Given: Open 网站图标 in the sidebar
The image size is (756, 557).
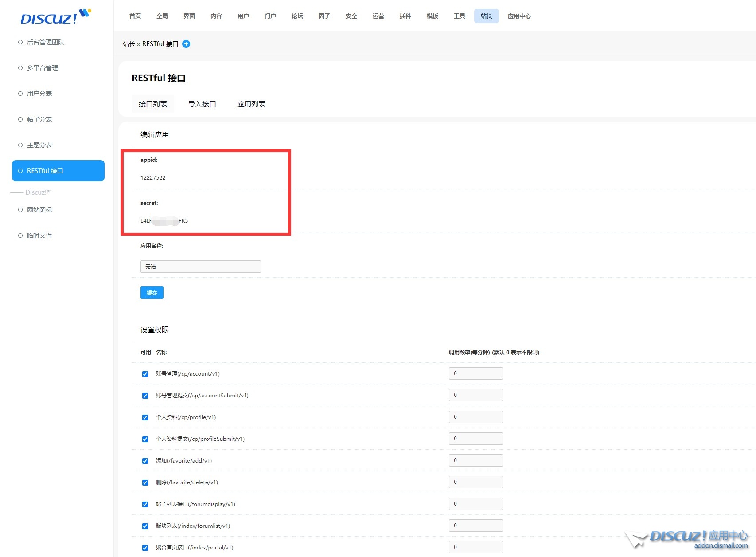Looking at the screenshot, I should click(x=39, y=210).
